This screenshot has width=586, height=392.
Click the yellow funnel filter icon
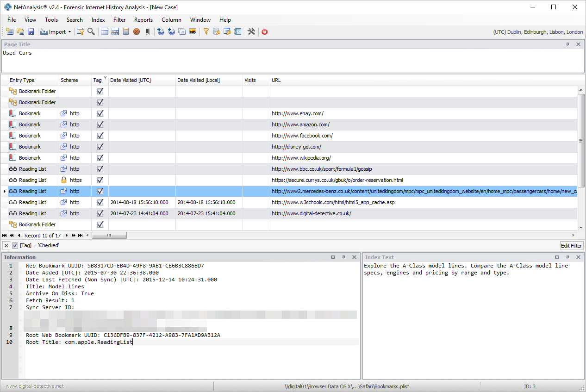coord(206,32)
